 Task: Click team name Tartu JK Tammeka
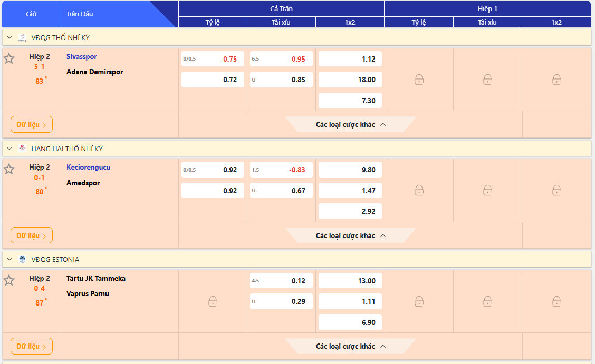(x=96, y=278)
